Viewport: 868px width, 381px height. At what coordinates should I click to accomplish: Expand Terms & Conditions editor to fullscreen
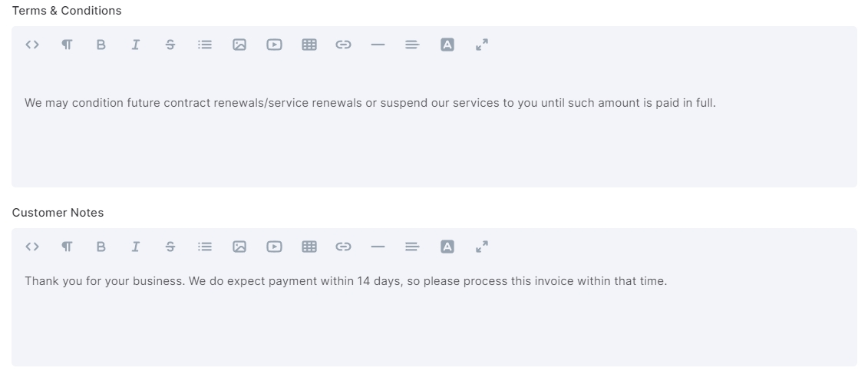(482, 45)
